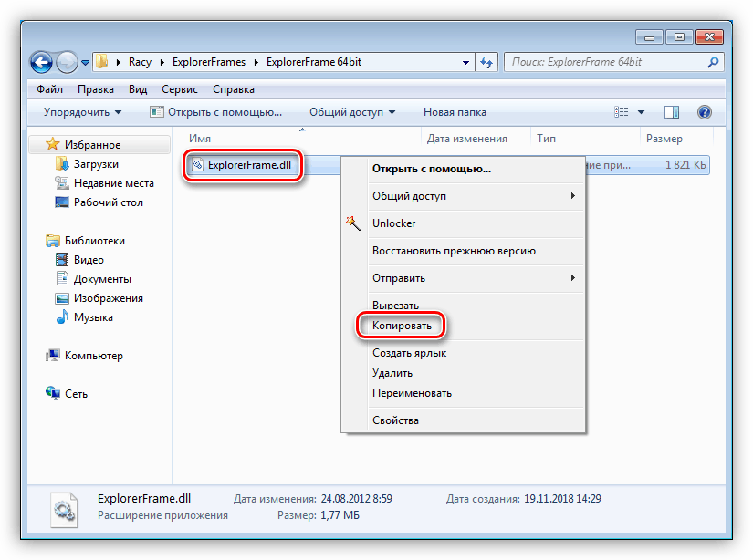Choose Удалить from context menu
The height and width of the screenshot is (560, 753).
[464, 373]
